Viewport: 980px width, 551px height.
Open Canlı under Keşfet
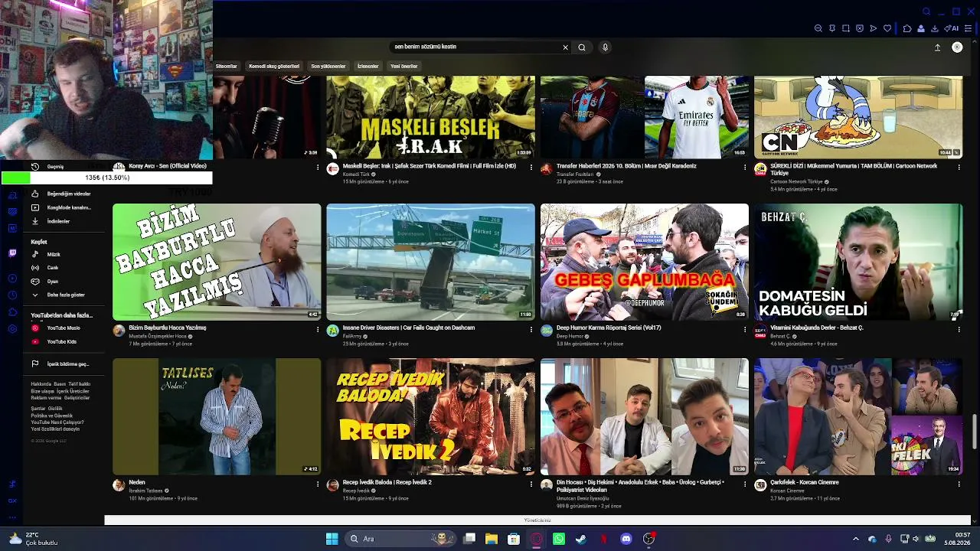pyautogui.click(x=63, y=268)
